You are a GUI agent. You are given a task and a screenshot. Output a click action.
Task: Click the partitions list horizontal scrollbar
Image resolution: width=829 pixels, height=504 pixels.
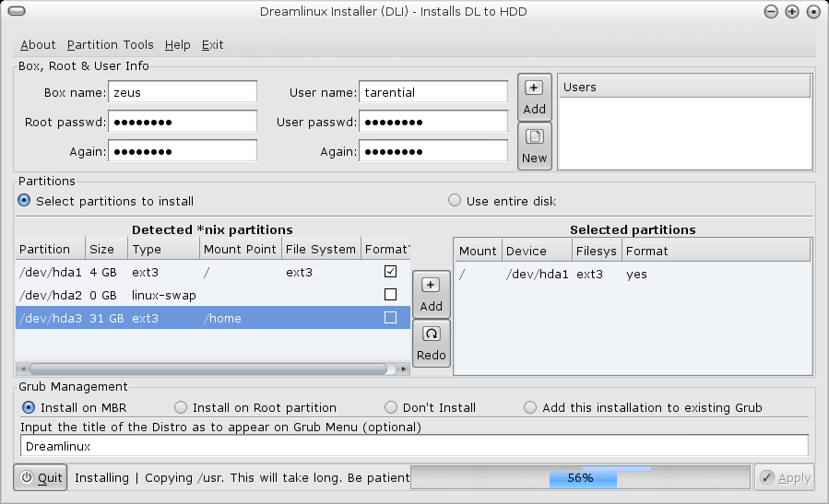pyautogui.click(x=208, y=369)
